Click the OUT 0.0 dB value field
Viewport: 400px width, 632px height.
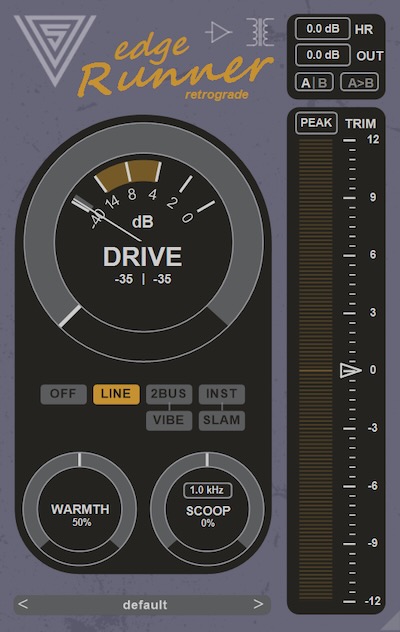(x=323, y=55)
